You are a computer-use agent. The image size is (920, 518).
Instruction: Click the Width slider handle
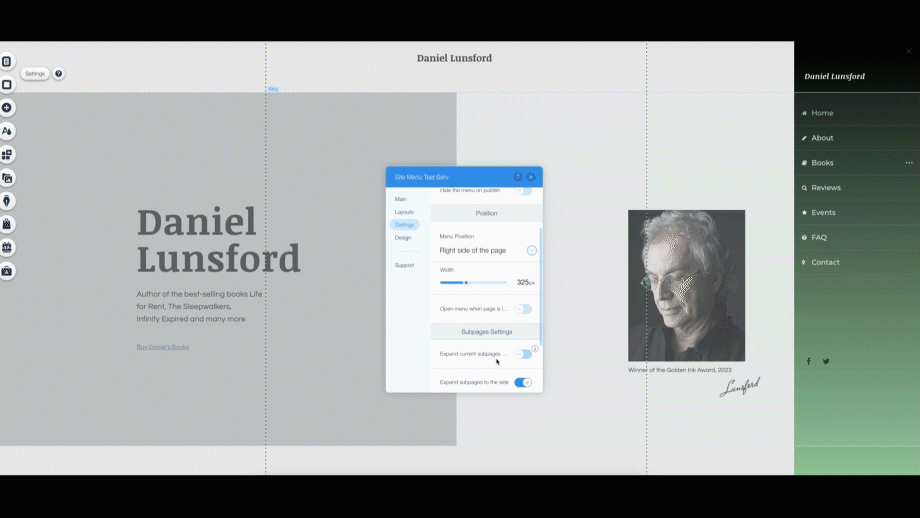tap(466, 283)
